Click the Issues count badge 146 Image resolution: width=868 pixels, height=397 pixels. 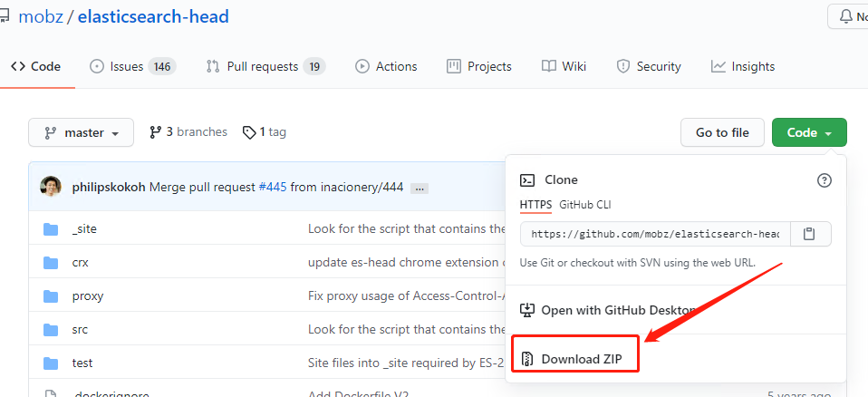tap(161, 67)
